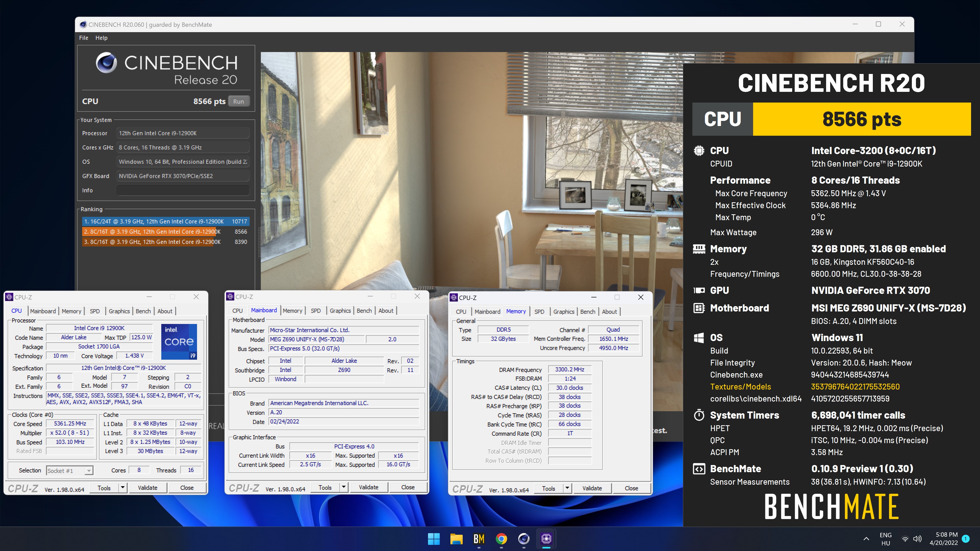The height and width of the screenshot is (551, 980).
Task: Open Cinebench File menu
Action: pos(84,38)
